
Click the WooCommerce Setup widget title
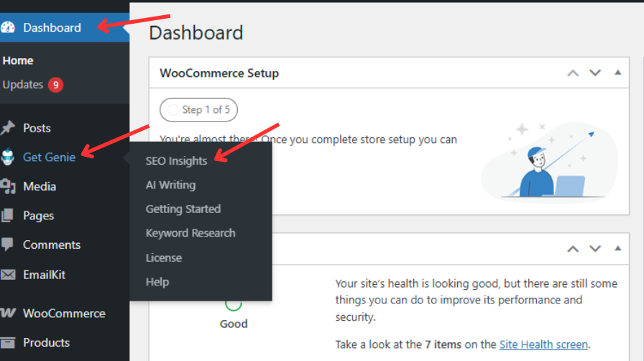point(219,73)
